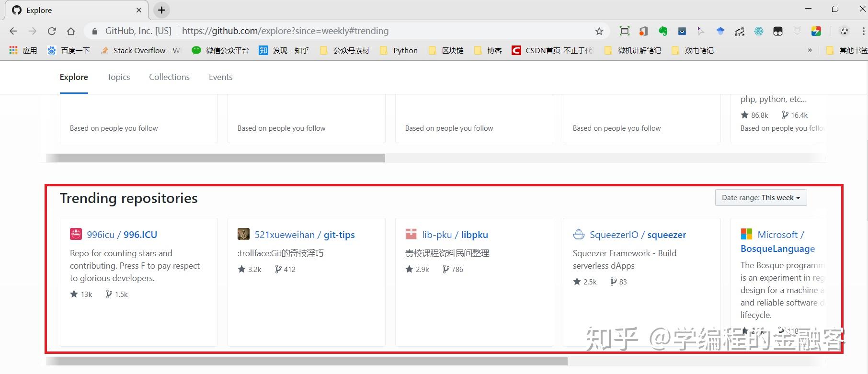Click the 521xueweihan avatar image
Viewport: 868px width, 374px height.
(x=243, y=234)
